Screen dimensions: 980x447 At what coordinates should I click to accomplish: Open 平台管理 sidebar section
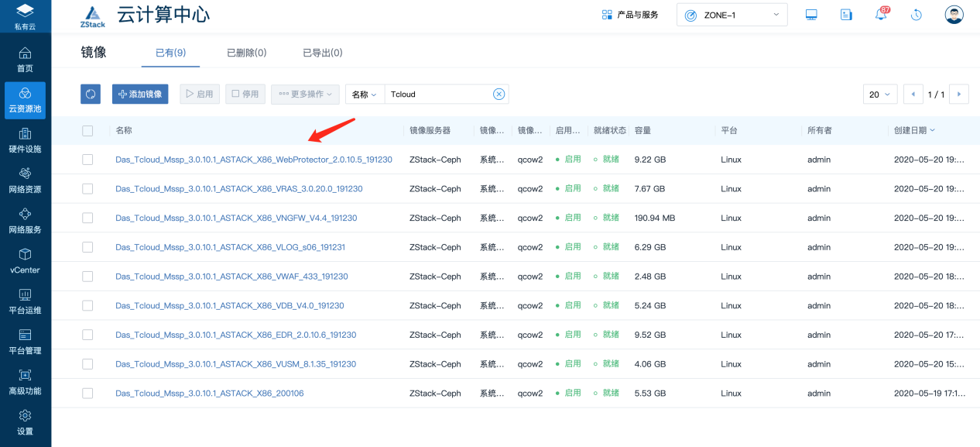tap(25, 342)
